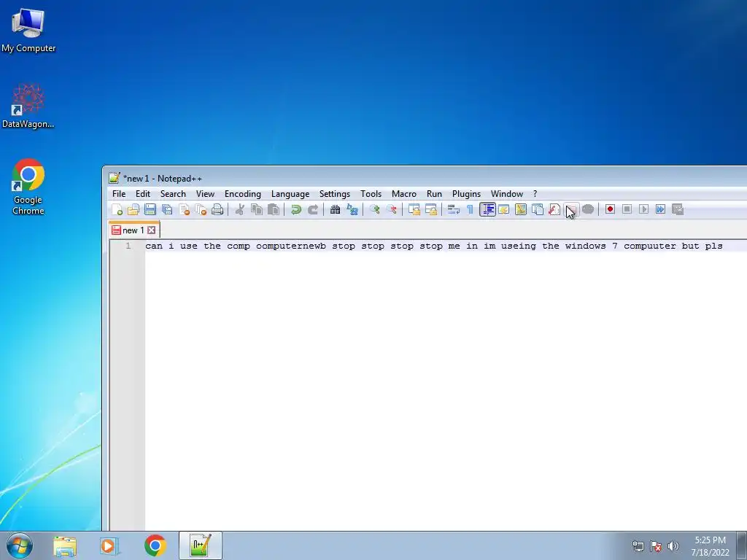Open Windows Media Player from taskbar
Screen dimensions: 747x560
109,545
